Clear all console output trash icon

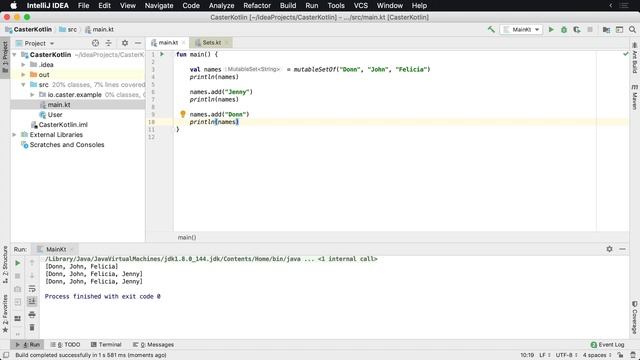[x=32, y=327]
